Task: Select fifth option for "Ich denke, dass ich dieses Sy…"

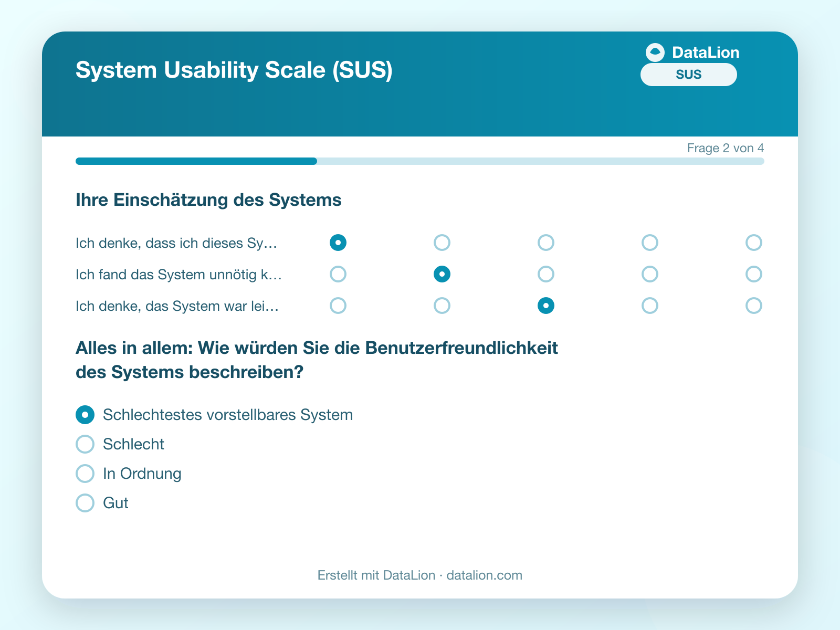Action: 754,243
